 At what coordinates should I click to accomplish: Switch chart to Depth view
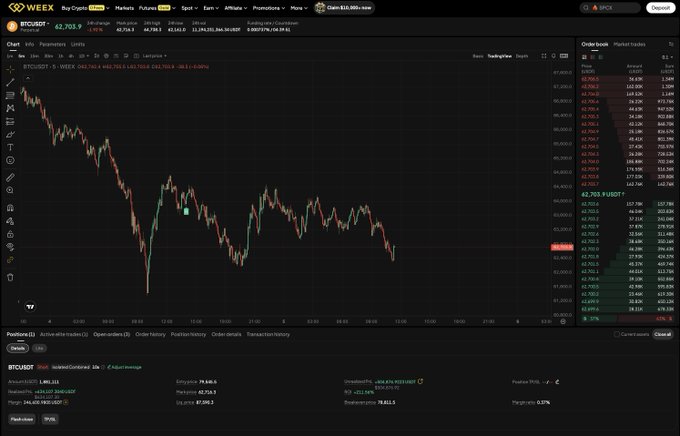(x=522, y=56)
